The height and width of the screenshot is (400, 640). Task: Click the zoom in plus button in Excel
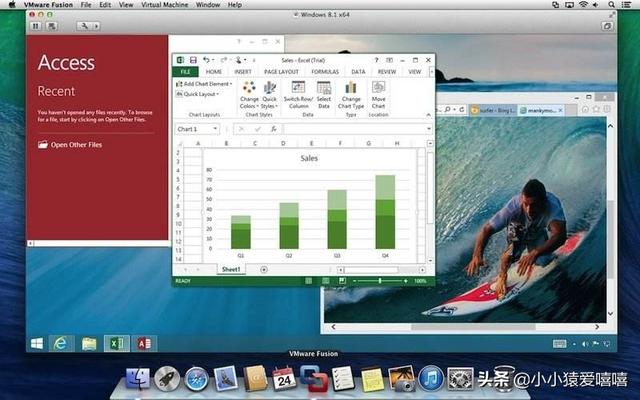[405, 281]
